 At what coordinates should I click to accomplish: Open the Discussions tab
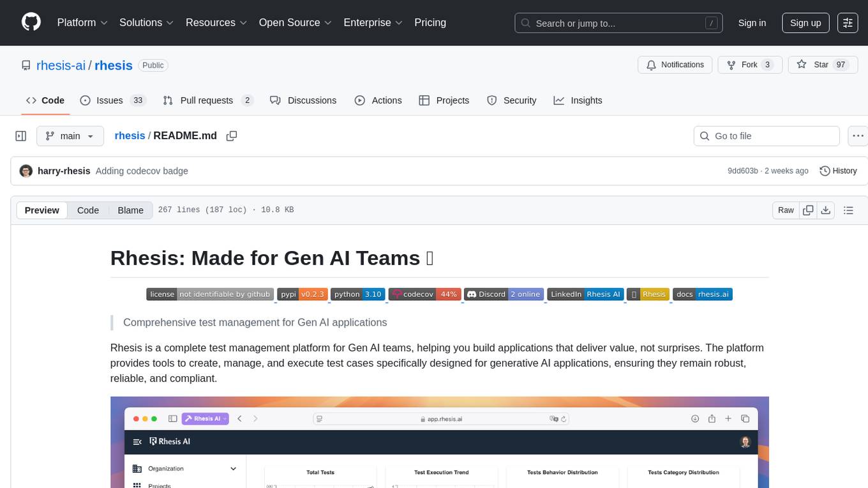coord(303,100)
